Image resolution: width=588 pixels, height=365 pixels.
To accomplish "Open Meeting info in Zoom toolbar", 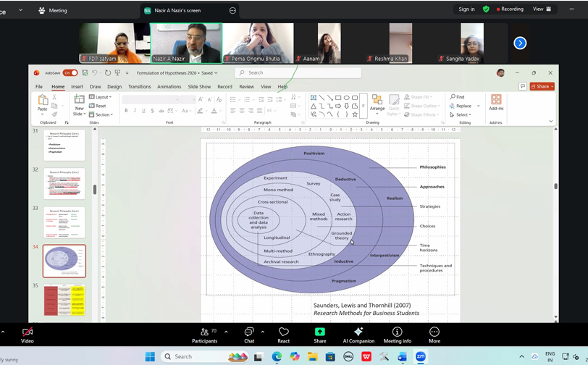I will coord(397,334).
